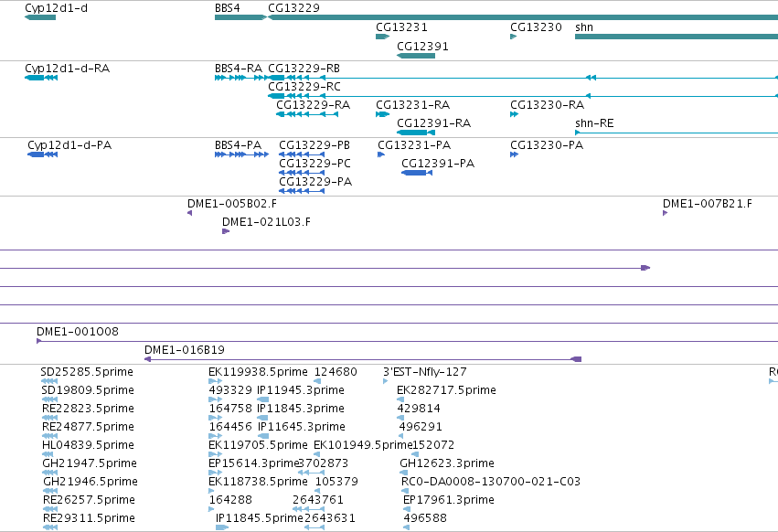Click the 2643761 EST arrows glyph
This screenshot has height=532, width=778.
tap(308, 509)
